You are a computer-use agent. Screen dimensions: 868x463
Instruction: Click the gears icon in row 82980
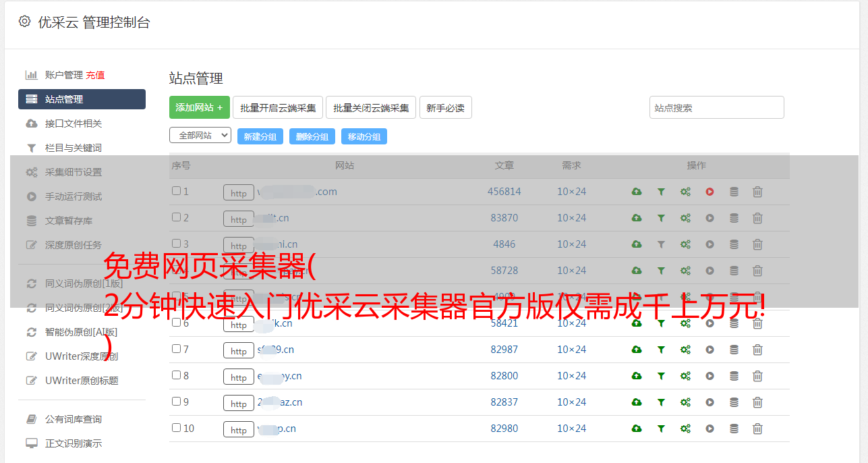pyautogui.click(x=685, y=429)
